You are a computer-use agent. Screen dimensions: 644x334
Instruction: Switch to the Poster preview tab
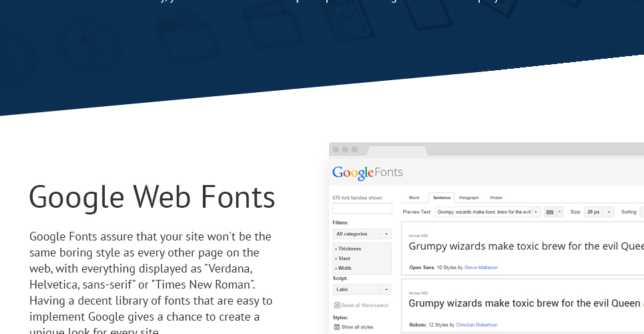496,198
